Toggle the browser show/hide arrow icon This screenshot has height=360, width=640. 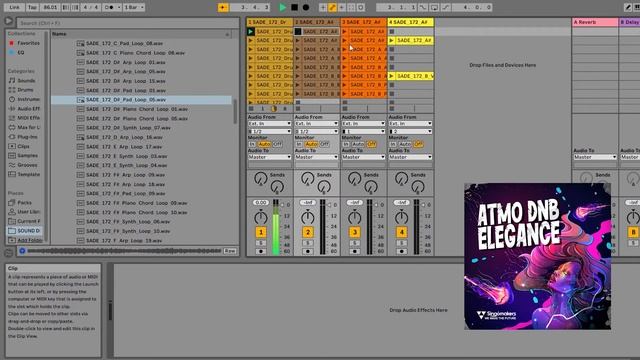point(9,21)
